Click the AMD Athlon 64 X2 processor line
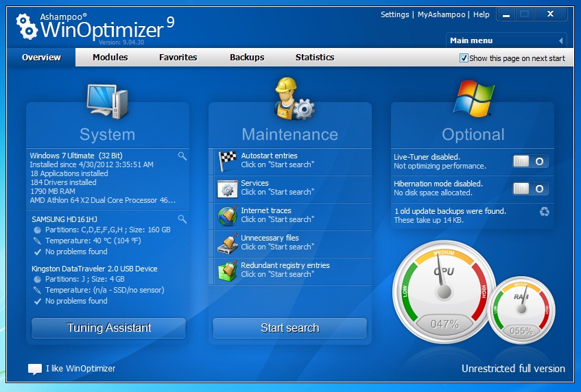This screenshot has height=392, width=581. (103, 200)
